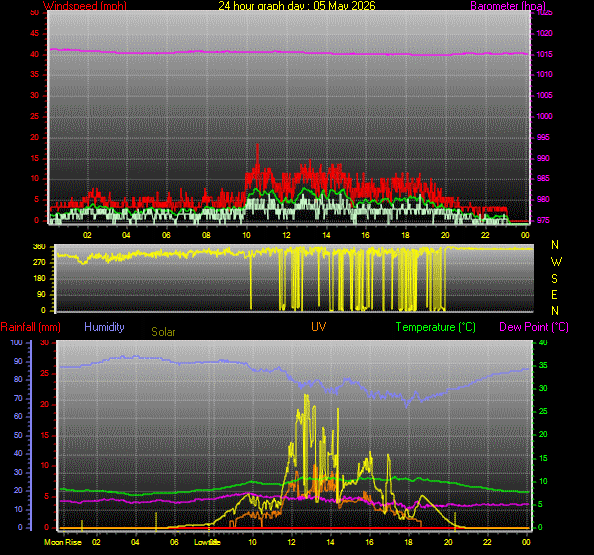
Task: Click barometer axis value 975
Action: (543, 220)
